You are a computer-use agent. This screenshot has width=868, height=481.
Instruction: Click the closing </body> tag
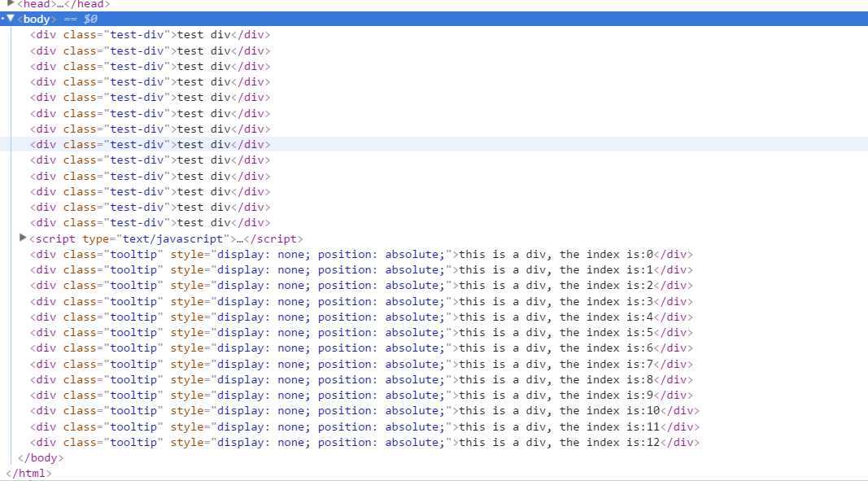click(41, 457)
